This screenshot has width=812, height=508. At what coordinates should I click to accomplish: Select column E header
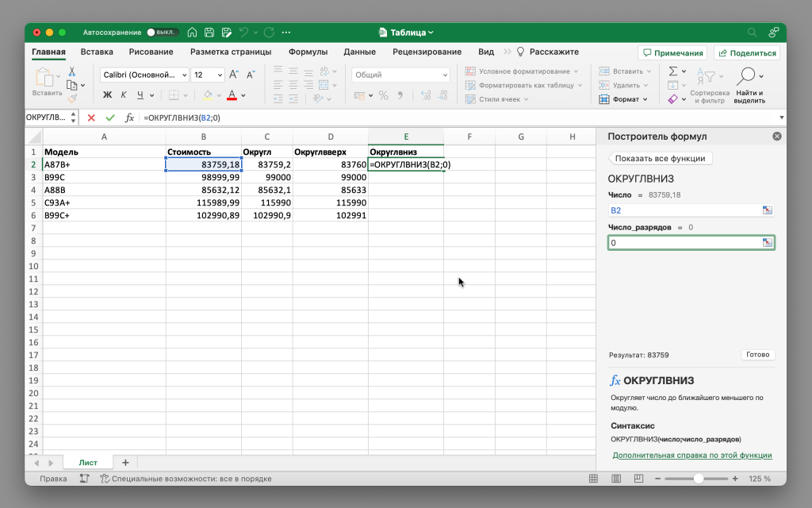point(406,137)
